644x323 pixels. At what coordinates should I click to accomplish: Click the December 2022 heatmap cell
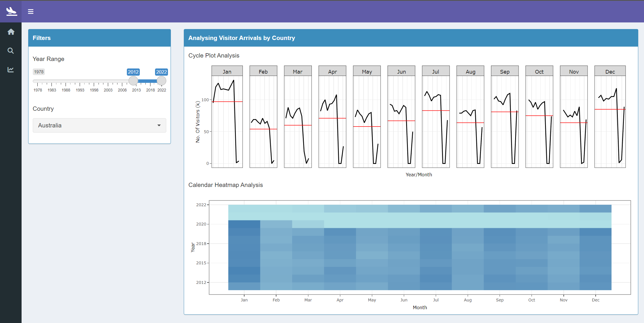coord(595,209)
